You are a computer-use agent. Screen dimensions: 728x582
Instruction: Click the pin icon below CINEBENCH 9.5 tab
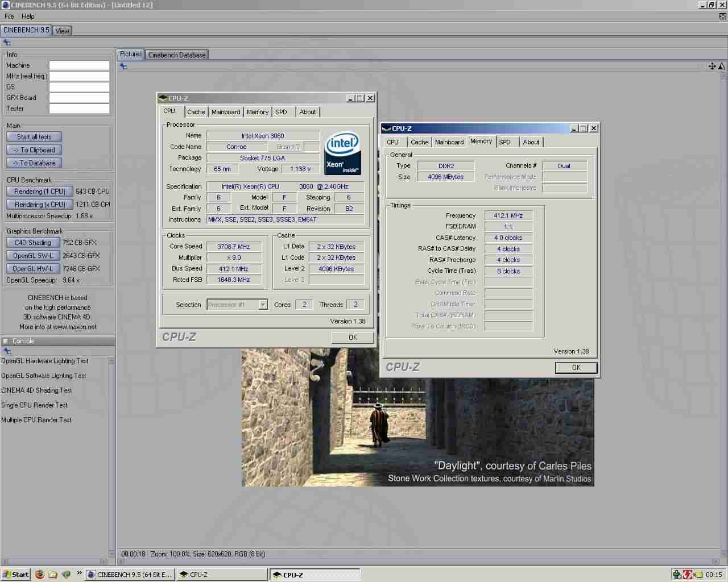[x=7, y=42]
